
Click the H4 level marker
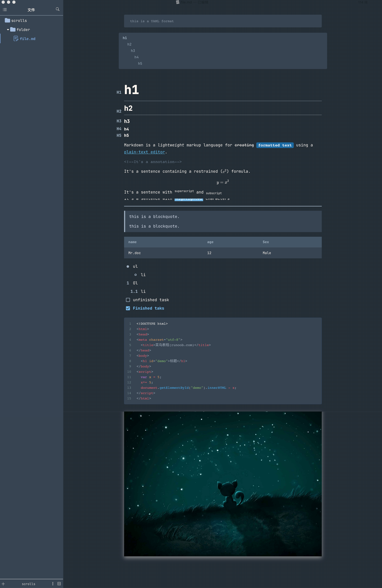(x=119, y=129)
